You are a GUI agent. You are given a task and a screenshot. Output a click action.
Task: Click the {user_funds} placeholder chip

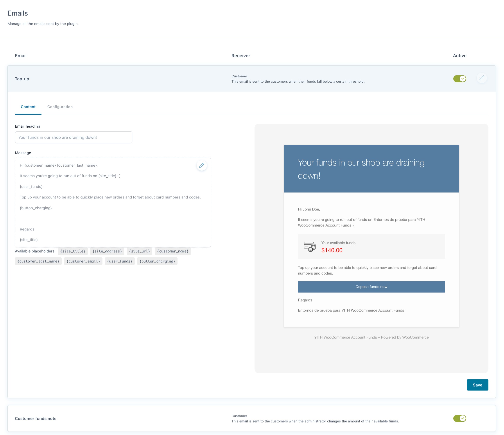coord(120,261)
